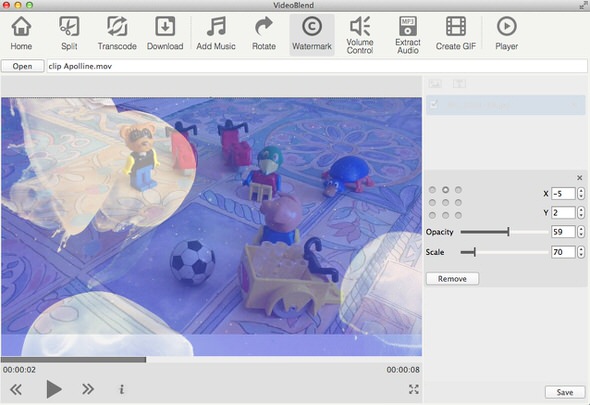Toggle fullscreen video preview

414,389
